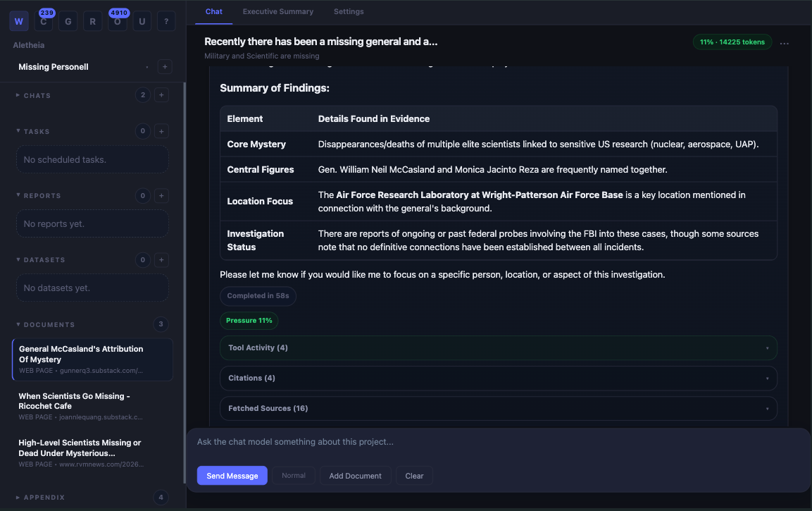
Task: Switch to the Chat tab
Action: (213, 11)
